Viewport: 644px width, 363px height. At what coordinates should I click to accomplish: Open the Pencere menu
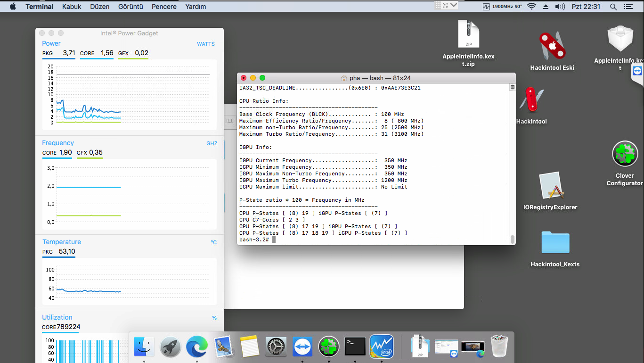point(164,7)
